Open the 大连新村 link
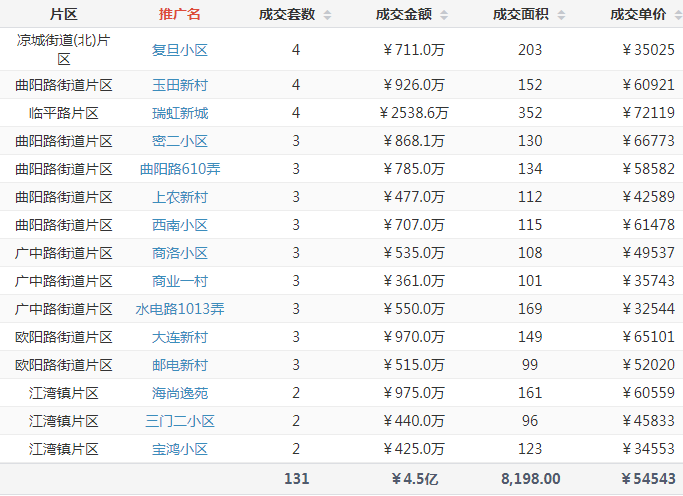This screenshot has height=496, width=683. click(x=180, y=337)
